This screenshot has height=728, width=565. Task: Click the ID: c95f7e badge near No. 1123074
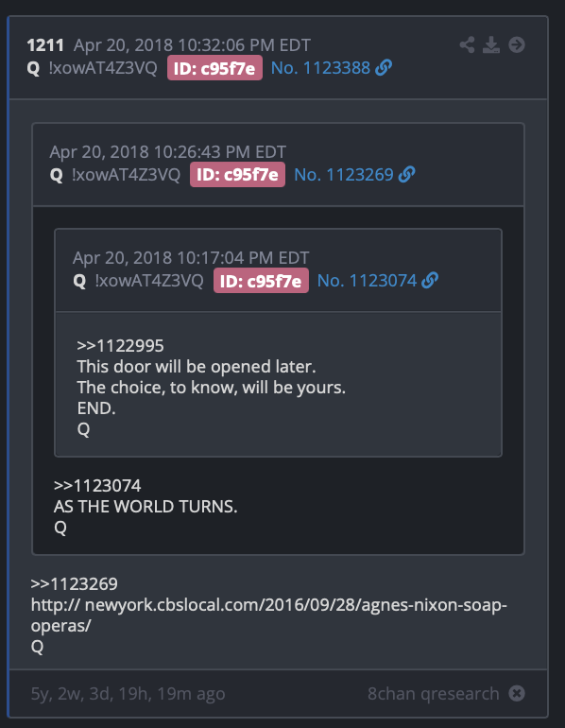pyautogui.click(x=261, y=281)
